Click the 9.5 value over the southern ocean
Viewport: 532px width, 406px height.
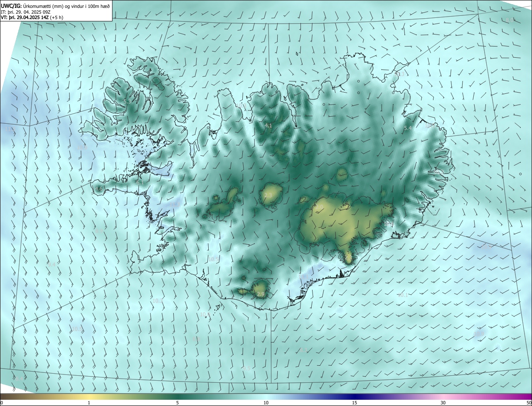[246, 369]
